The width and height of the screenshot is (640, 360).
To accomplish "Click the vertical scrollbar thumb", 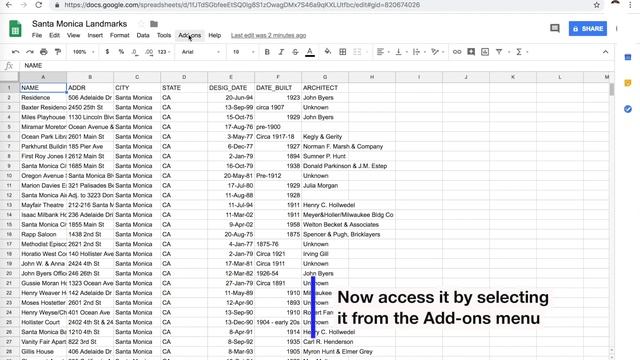I will 611,89.
